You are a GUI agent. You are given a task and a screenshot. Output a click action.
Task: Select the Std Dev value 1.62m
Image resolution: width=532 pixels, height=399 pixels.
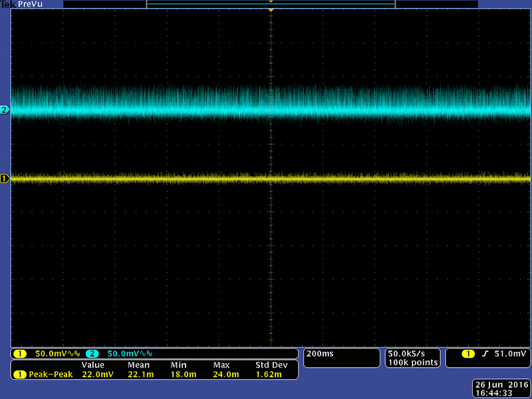click(269, 375)
